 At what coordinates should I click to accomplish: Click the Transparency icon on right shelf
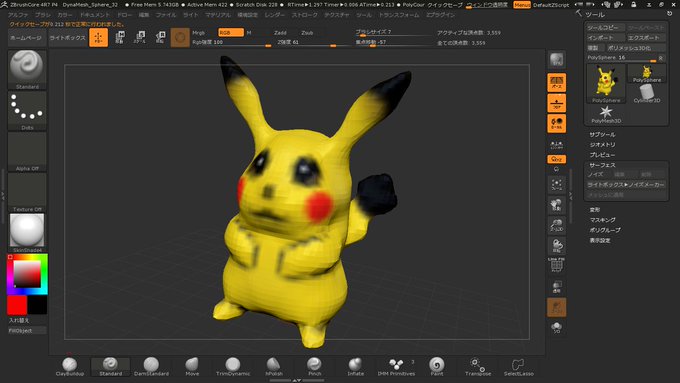[556, 287]
